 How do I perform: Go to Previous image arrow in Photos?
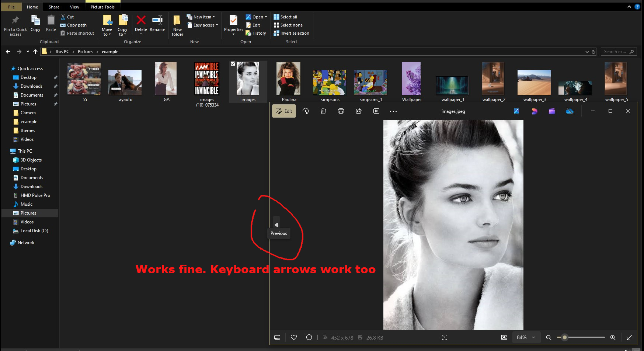(276, 225)
